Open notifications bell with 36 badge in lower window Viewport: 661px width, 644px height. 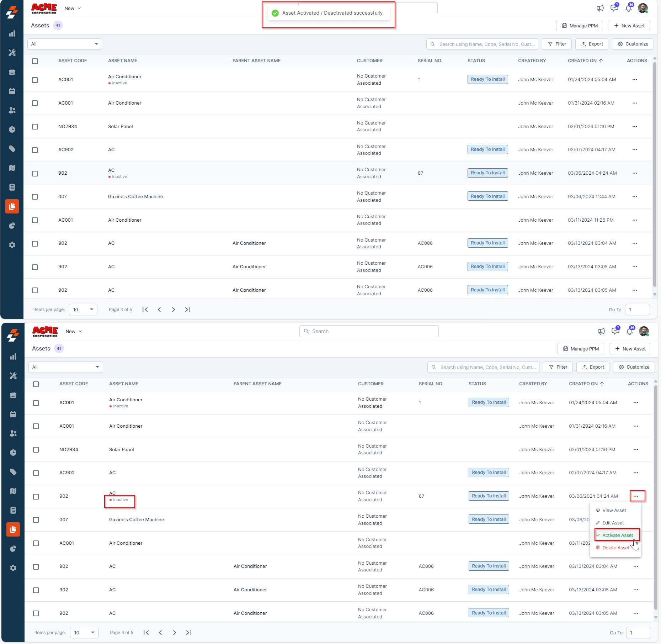630,331
